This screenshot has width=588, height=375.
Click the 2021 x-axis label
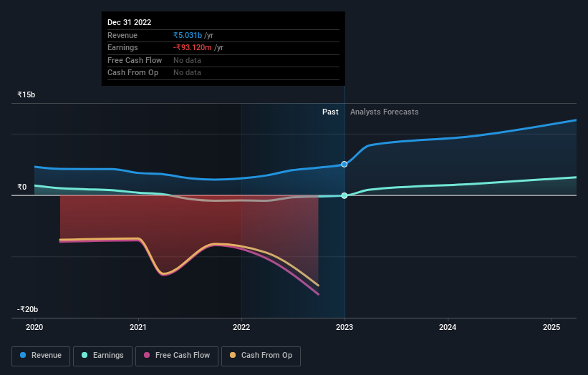[x=138, y=327]
